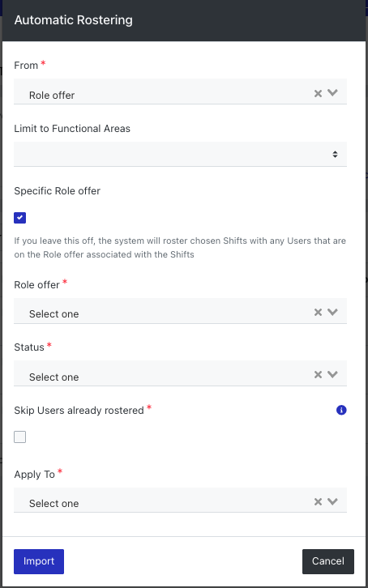Clear the From field selection

[x=318, y=93]
